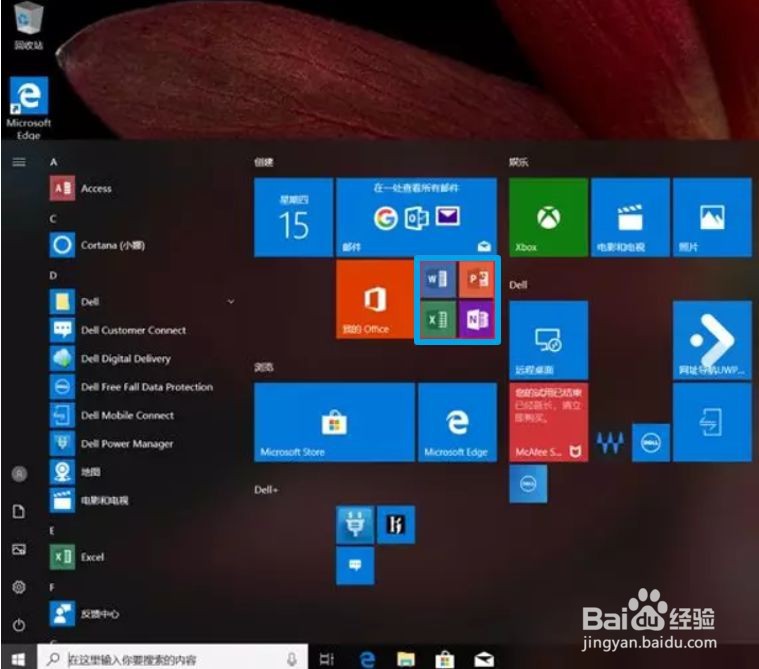The image size is (759, 669).
Task: Open the power plug tile under Dell+
Action: click(x=355, y=524)
